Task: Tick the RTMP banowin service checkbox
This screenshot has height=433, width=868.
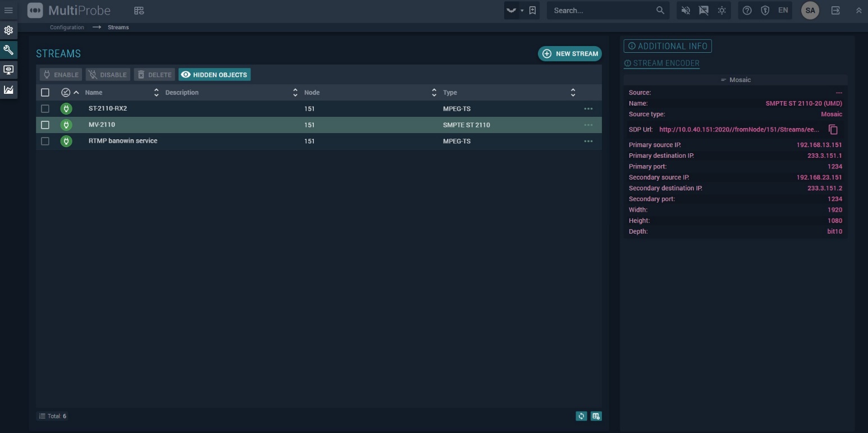Action: pyautogui.click(x=45, y=141)
